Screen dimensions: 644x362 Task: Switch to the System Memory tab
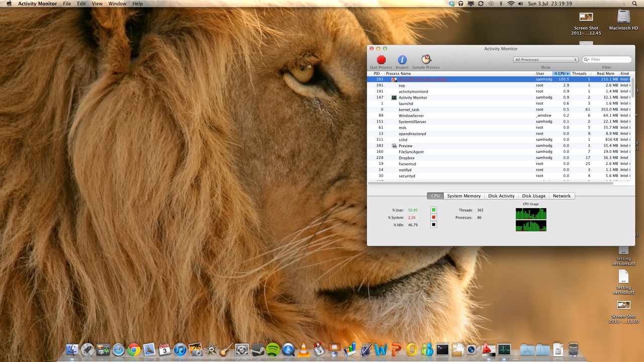tap(464, 196)
